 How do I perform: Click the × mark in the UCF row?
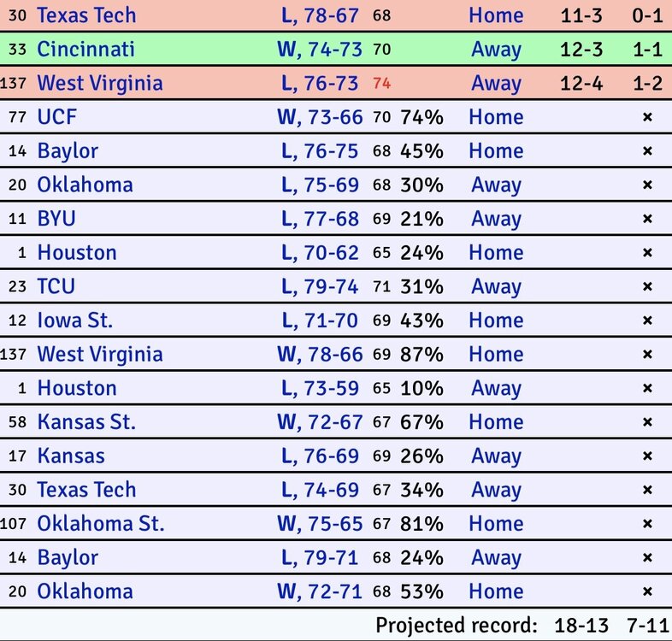pyautogui.click(x=647, y=117)
